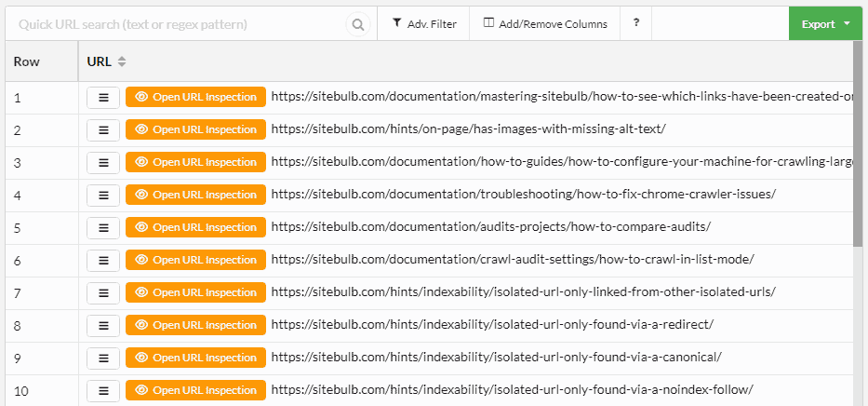Open hamburger menu for row 10

click(103, 390)
